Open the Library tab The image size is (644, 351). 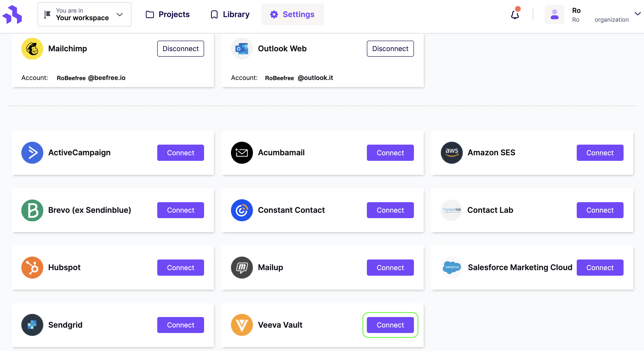point(230,14)
